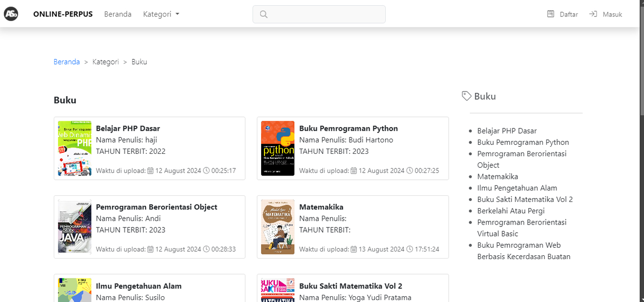Click 'Nama Penulis: Budi Hartono' text
This screenshot has height=302, width=644.
point(346,140)
